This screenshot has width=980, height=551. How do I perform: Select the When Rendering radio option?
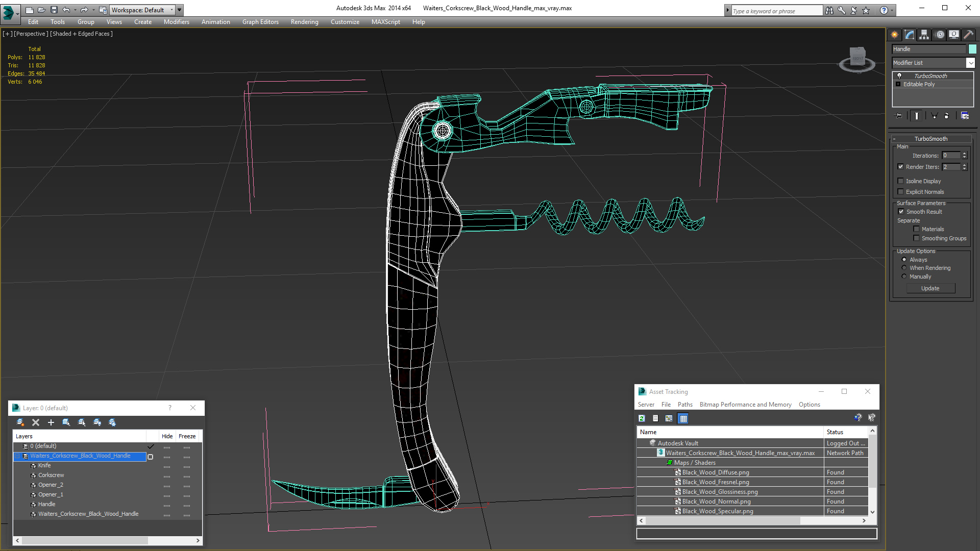coord(904,268)
